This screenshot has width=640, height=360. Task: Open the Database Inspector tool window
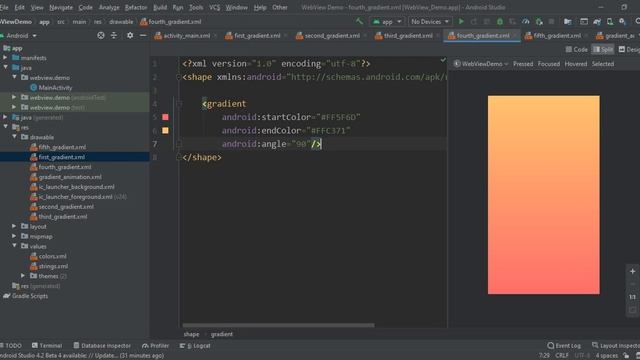tap(102, 345)
